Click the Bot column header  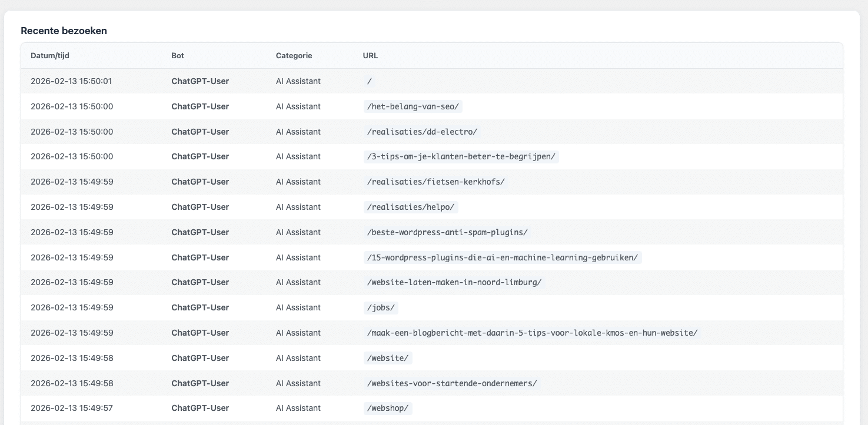178,56
